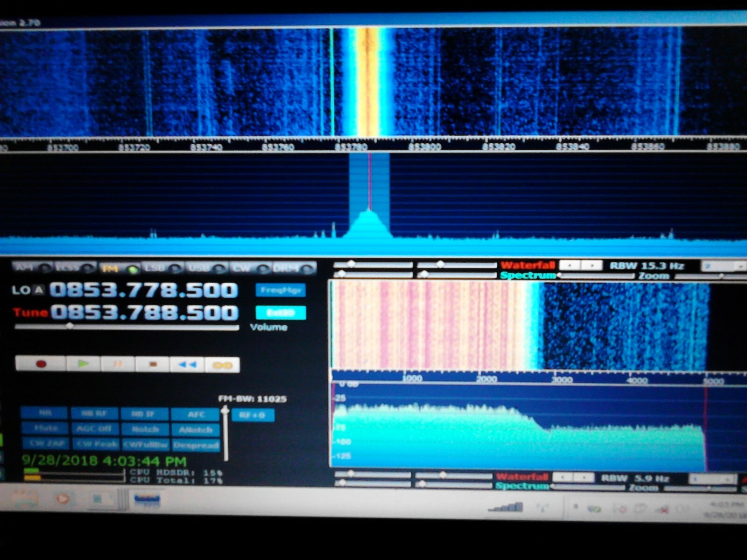
Task: Increase RBW using the right arrow stepper
Action: click(x=592, y=265)
